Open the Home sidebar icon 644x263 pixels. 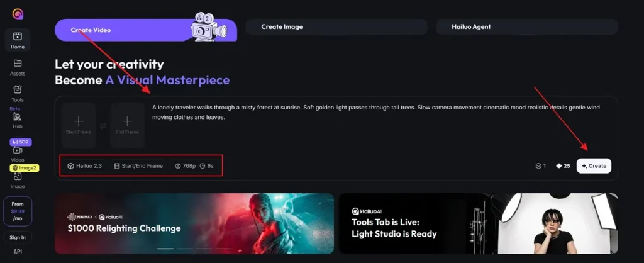[17, 36]
